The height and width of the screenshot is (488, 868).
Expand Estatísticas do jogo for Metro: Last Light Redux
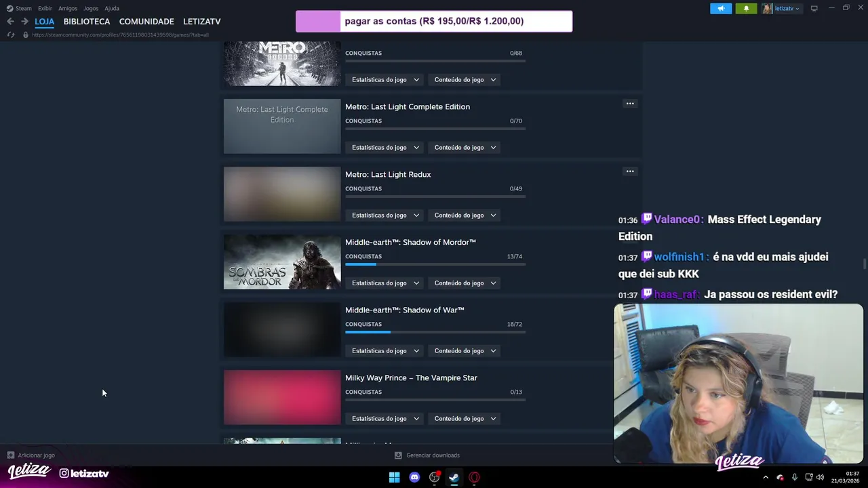385,216
